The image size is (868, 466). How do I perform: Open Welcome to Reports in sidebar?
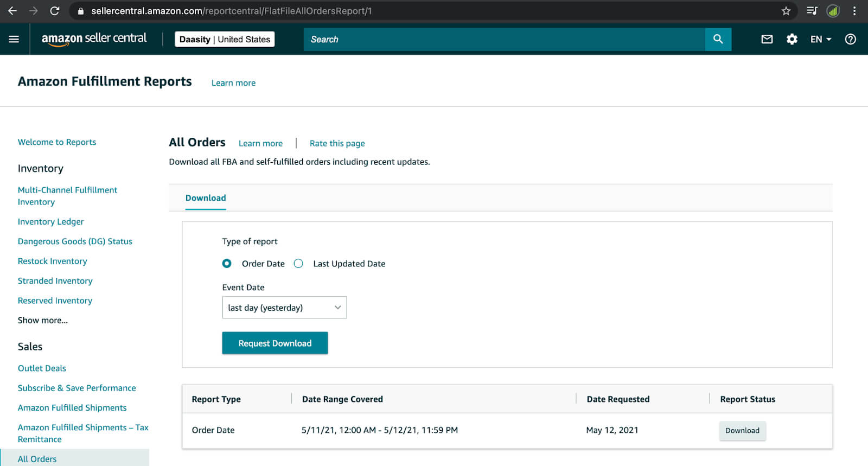57,142
